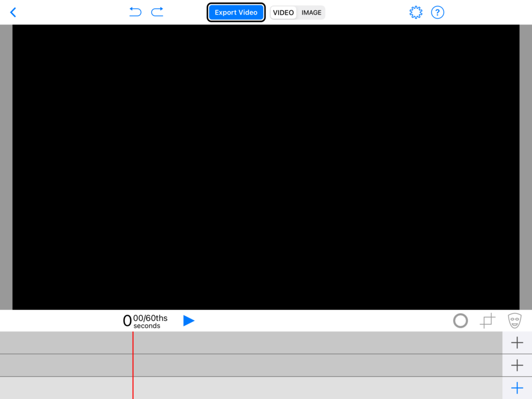Switch to IMAGE mode
This screenshot has width=532, height=399.
[311, 12]
